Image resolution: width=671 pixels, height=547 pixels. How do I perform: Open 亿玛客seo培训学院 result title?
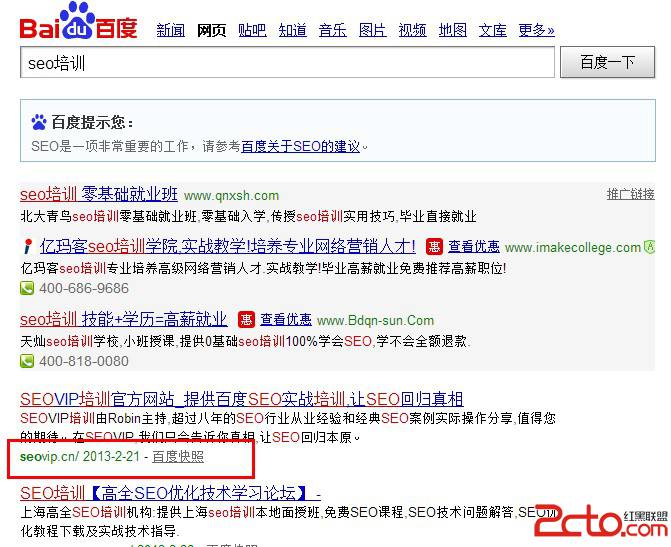tap(228, 247)
